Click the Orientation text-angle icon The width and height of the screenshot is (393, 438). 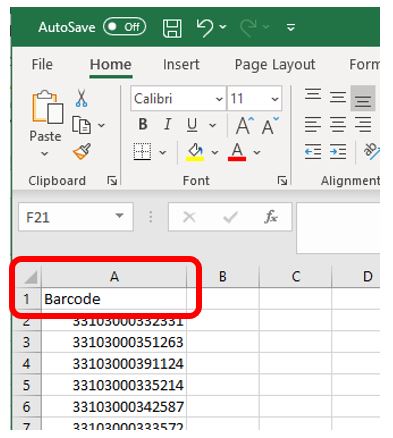(x=371, y=151)
